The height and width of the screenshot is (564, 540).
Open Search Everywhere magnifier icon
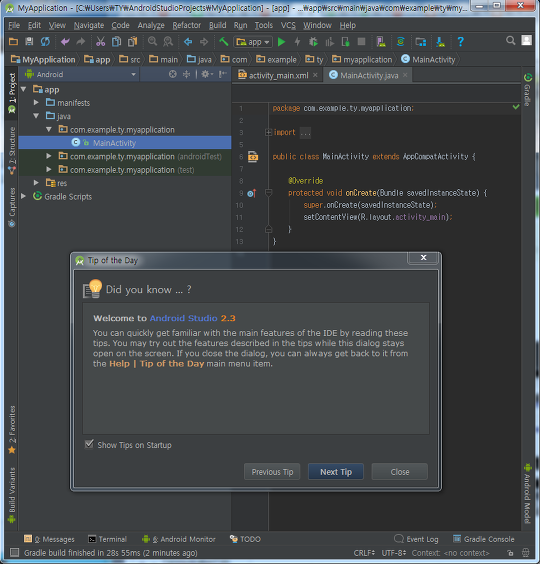510,41
